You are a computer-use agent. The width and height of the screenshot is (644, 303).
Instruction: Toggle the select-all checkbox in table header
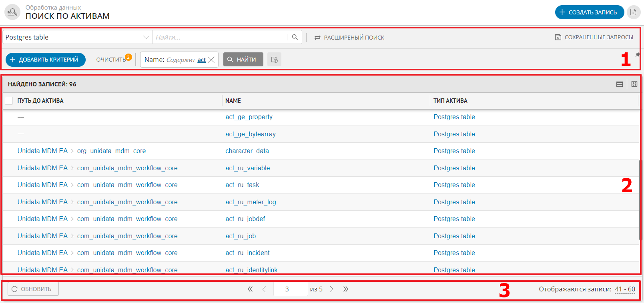[x=9, y=101]
